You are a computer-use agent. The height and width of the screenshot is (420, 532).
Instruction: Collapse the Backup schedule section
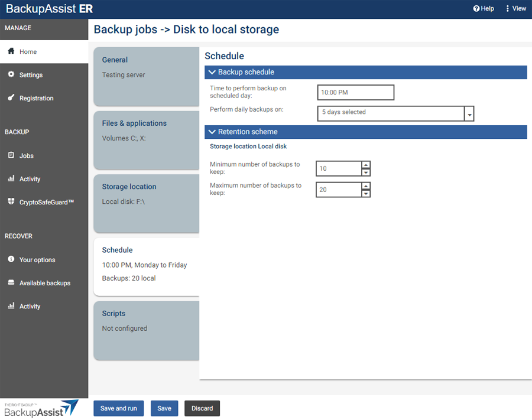click(x=366, y=72)
